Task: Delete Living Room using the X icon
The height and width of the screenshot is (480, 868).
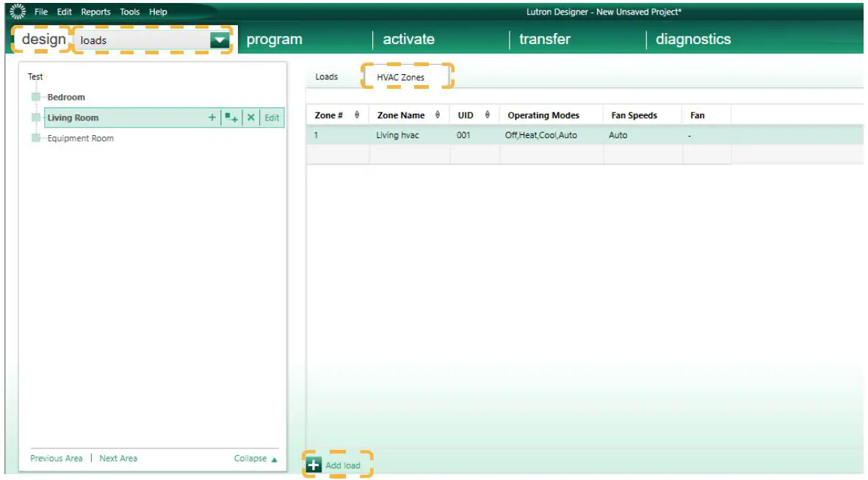Action: pyautogui.click(x=250, y=117)
